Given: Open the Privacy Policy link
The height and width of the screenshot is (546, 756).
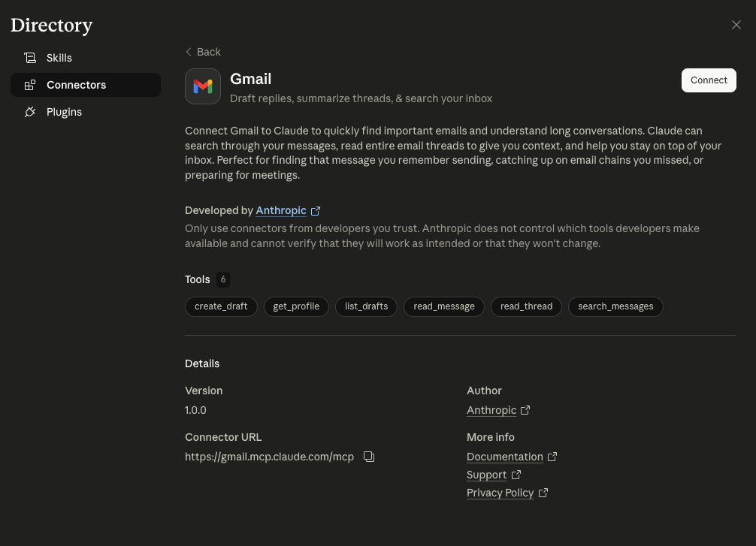Looking at the screenshot, I should click(x=500, y=493).
